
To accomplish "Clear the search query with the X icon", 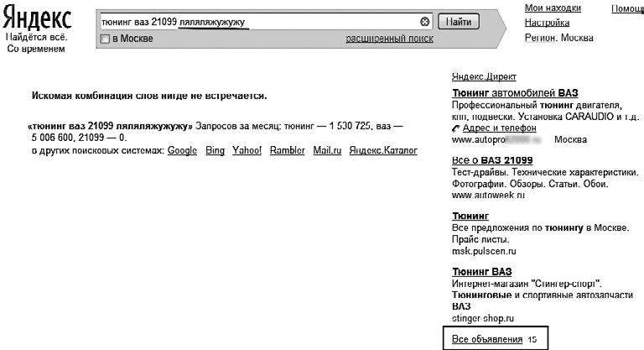I will tap(425, 22).
